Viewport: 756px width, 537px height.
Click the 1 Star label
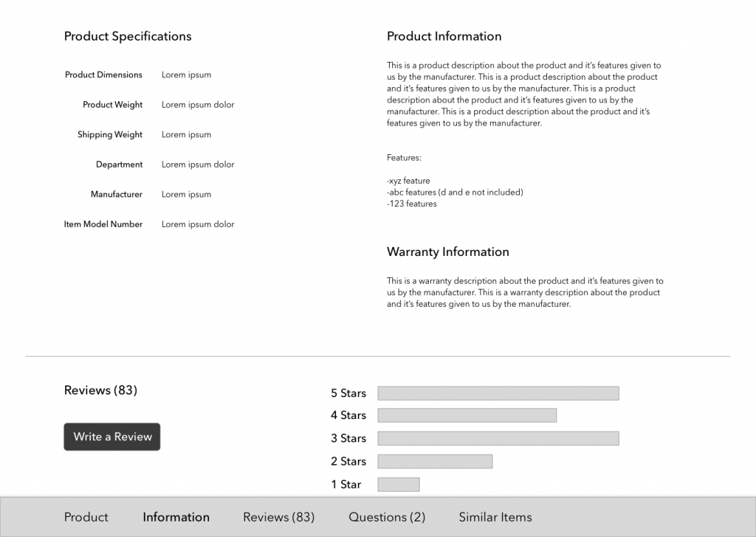pyautogui.click(x=346, y=485)
